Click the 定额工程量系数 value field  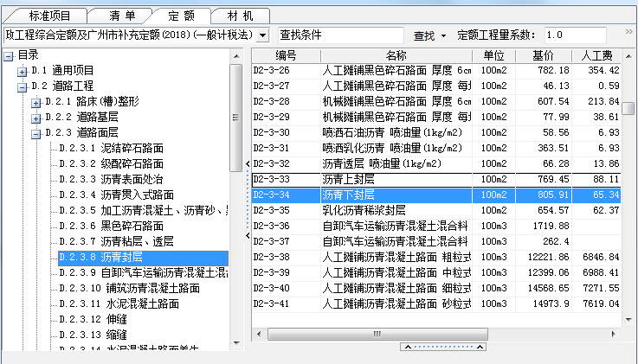[575, 35]
